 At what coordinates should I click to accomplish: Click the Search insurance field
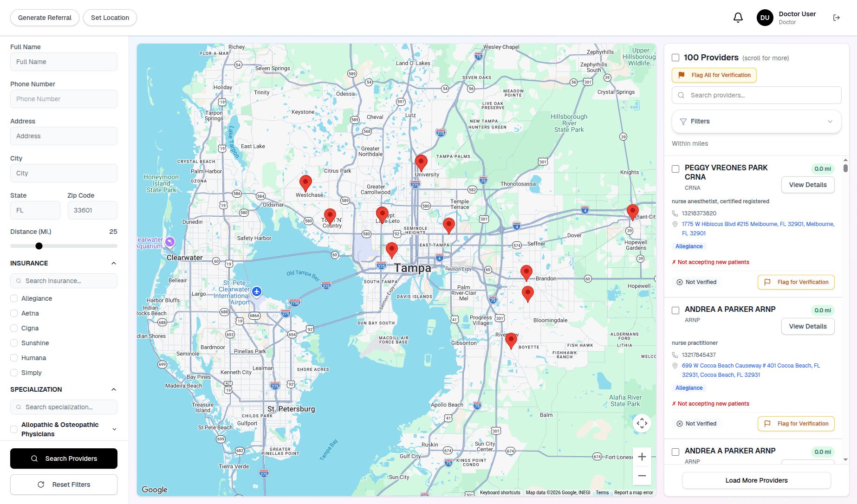(x=64, y=281)
